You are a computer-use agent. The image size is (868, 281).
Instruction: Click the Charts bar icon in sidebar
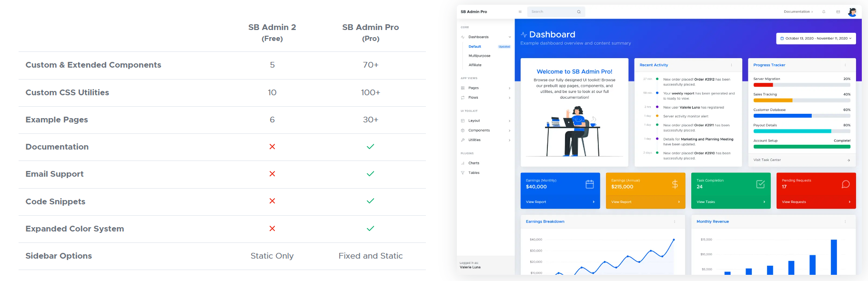pos(463,163)
